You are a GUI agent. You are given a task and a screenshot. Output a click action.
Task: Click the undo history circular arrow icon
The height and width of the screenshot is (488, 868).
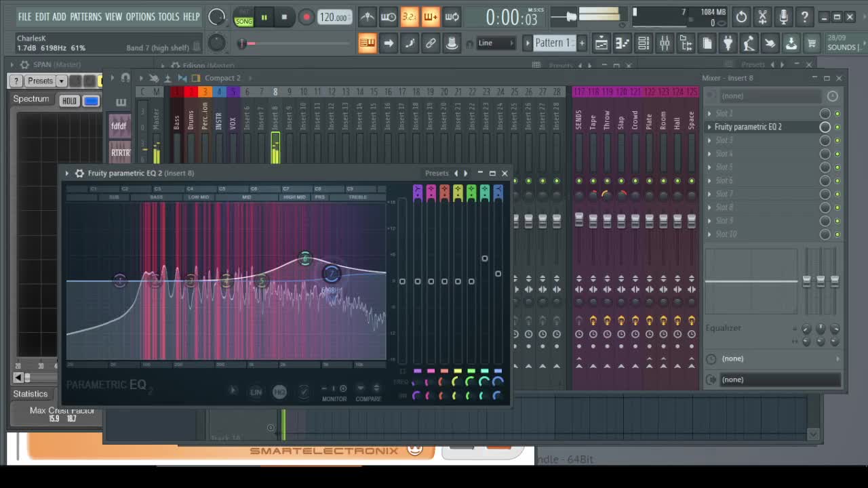[x=741, y=17]
